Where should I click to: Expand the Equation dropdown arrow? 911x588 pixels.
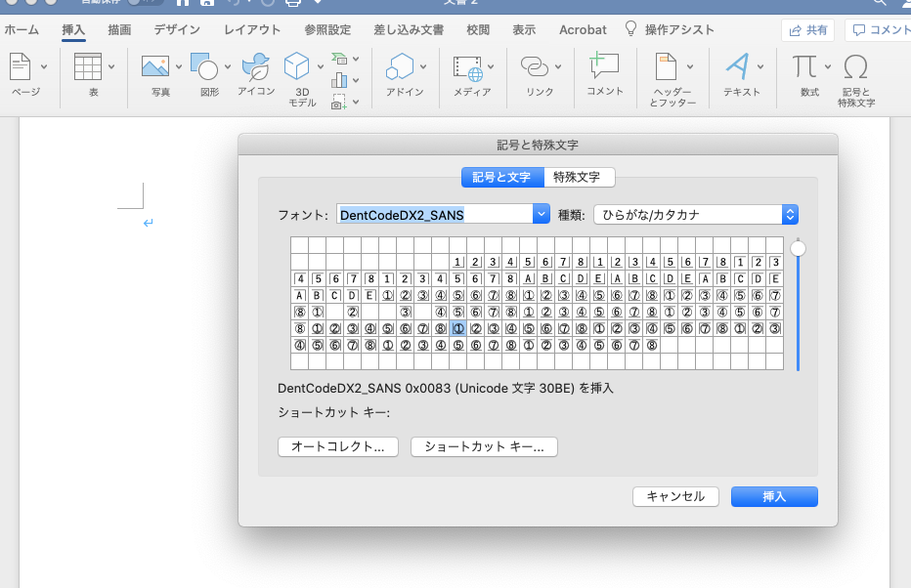pos(828,66)
